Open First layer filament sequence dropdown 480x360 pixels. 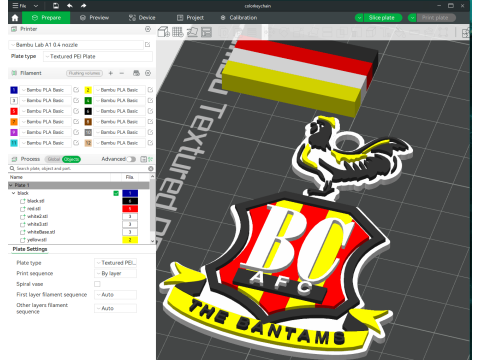click(115, 295)
